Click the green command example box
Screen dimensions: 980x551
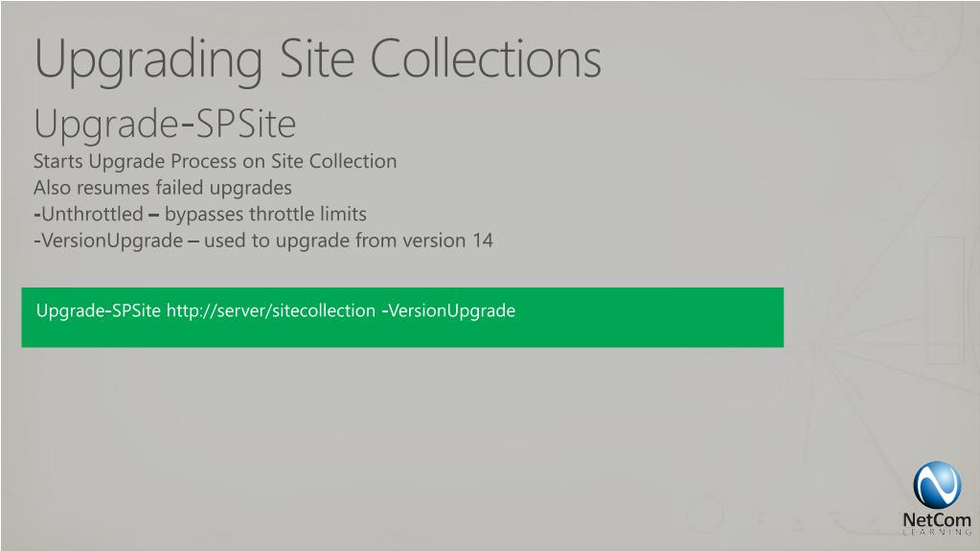[402, 317]
